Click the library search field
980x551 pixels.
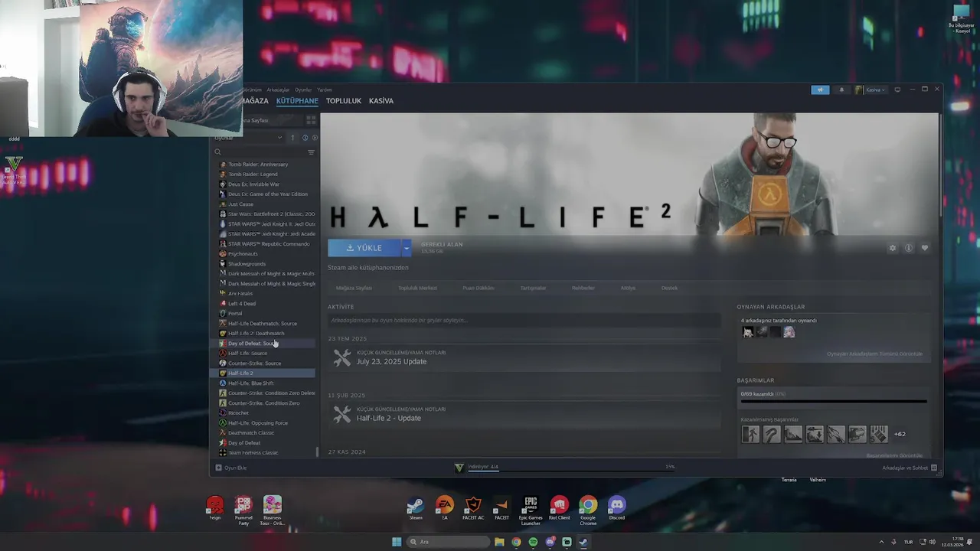263,152
